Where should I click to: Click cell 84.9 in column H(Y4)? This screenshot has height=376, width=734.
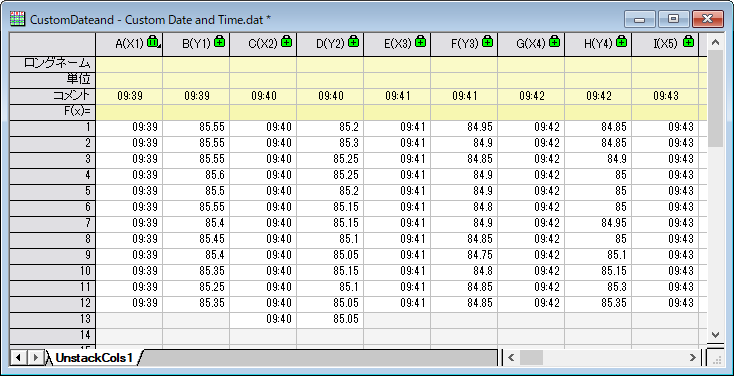[598, 160]
